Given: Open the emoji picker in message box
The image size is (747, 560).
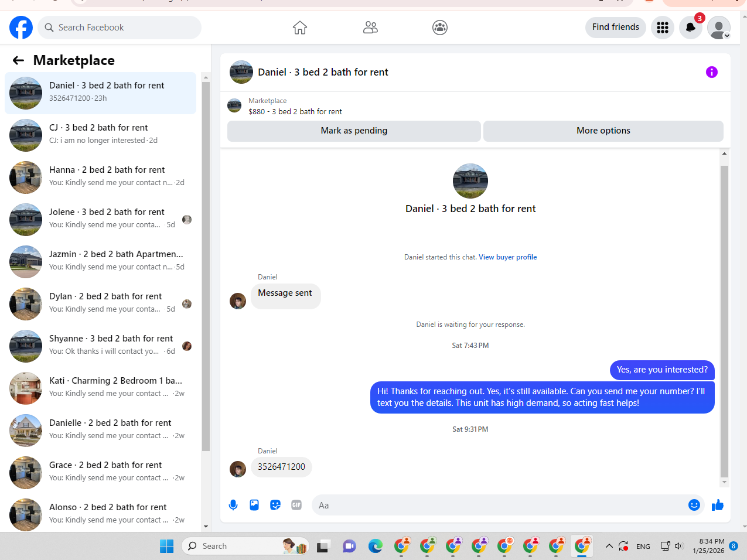Looking at the screenshot, I should tap(694, 505).
